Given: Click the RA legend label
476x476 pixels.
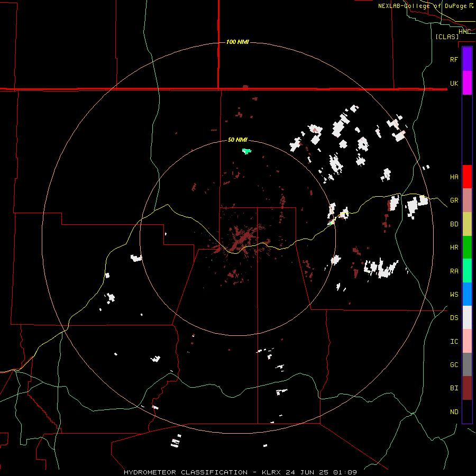Looking at the screenshot, I should 454,271.
